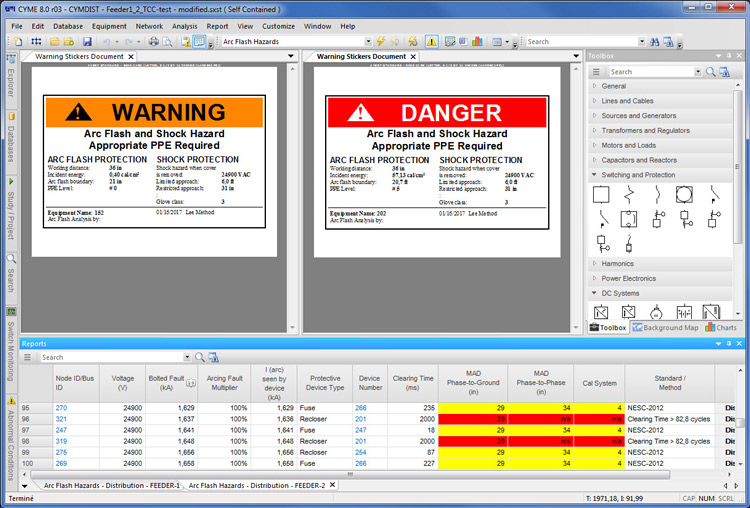Close the left Warning Stickers Document tab
750x508 pixels.
click(131, 57)
